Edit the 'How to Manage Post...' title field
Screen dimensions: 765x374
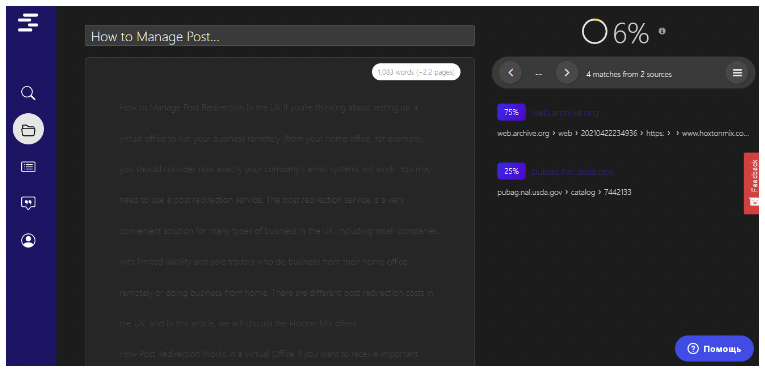(x=280, y=36)
